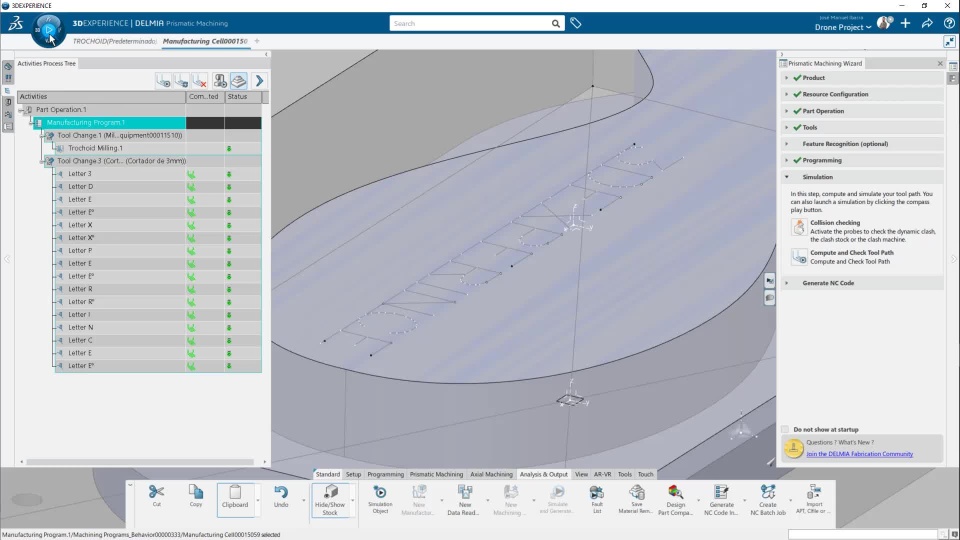The height and width of the screenshot is (540, 960).
Task: Select the Letter D activity
Action: pyautogui.click(x=80, y=187)
